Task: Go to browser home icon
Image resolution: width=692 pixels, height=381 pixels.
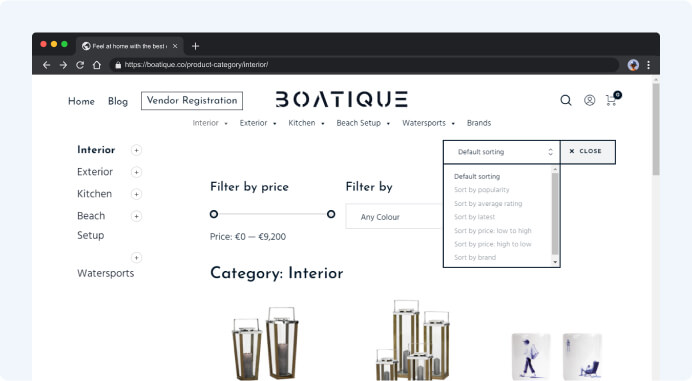Action: 97,65
